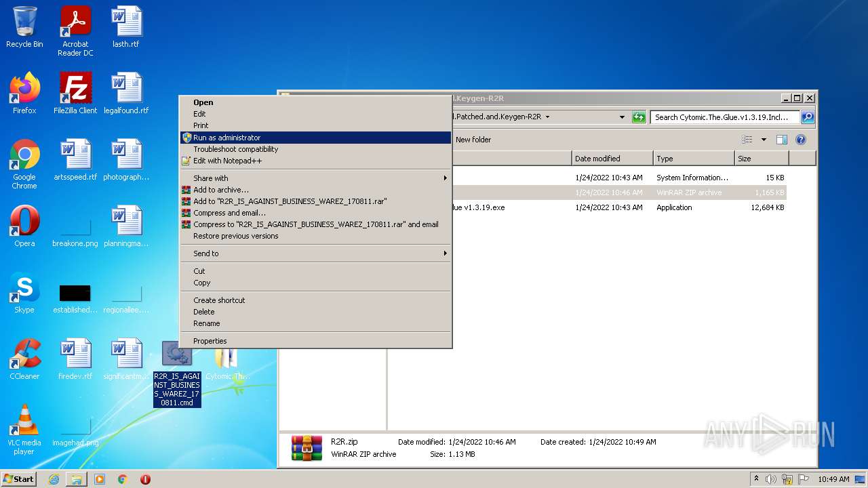Sort by the Size column header
This screenshot has height=488, width=868.
pos(762,159)
